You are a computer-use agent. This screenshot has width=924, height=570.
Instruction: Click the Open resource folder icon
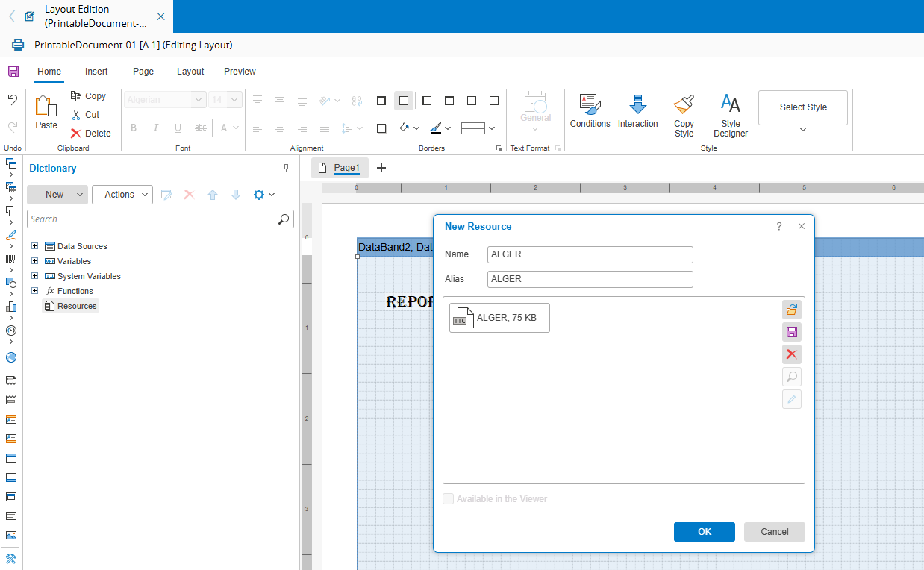pyautogui.click(x=792, y=310)
